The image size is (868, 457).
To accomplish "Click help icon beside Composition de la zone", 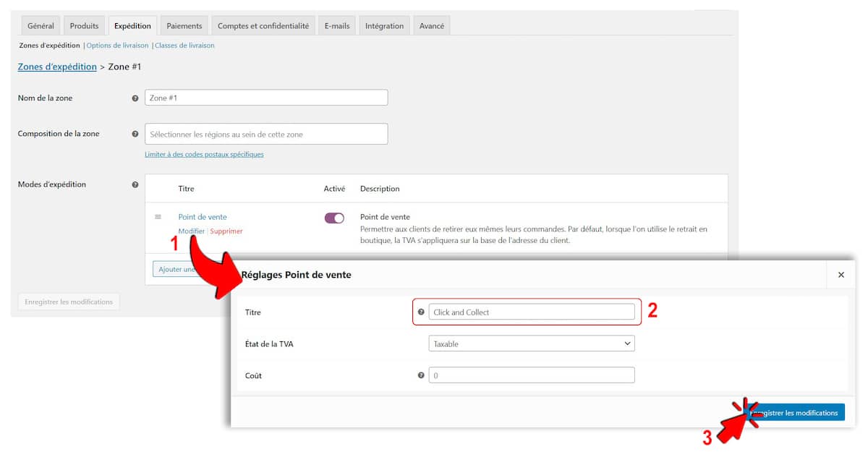I will click(x=135, y=134).
